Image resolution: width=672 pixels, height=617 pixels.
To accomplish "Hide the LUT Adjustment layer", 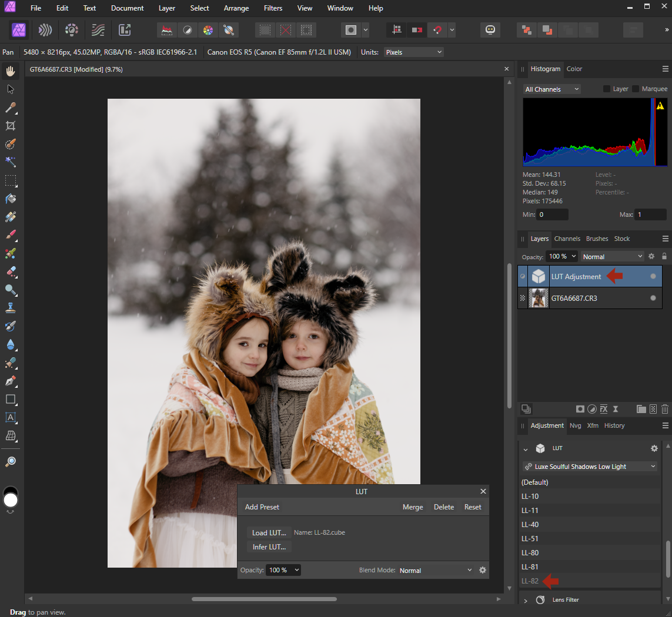I will (x=653, y=276).
